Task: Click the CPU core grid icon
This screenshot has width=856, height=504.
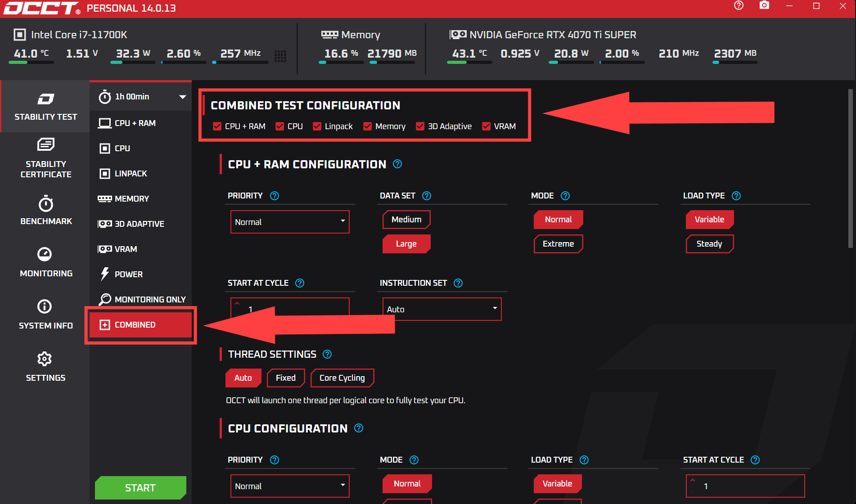Action: 280,56
